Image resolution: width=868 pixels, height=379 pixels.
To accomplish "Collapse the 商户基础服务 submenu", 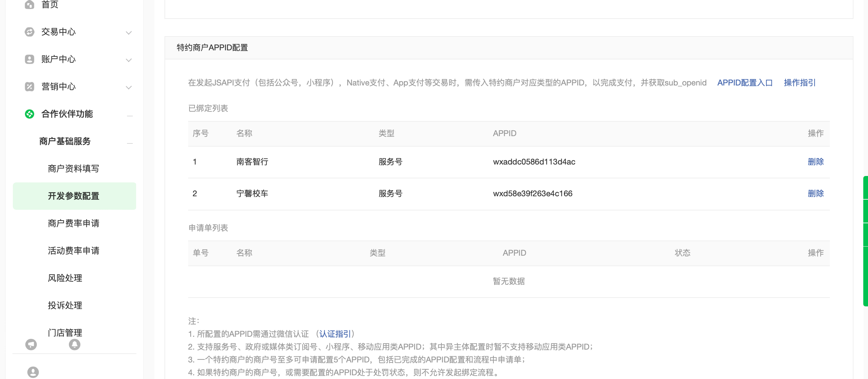I will (130, 143).
